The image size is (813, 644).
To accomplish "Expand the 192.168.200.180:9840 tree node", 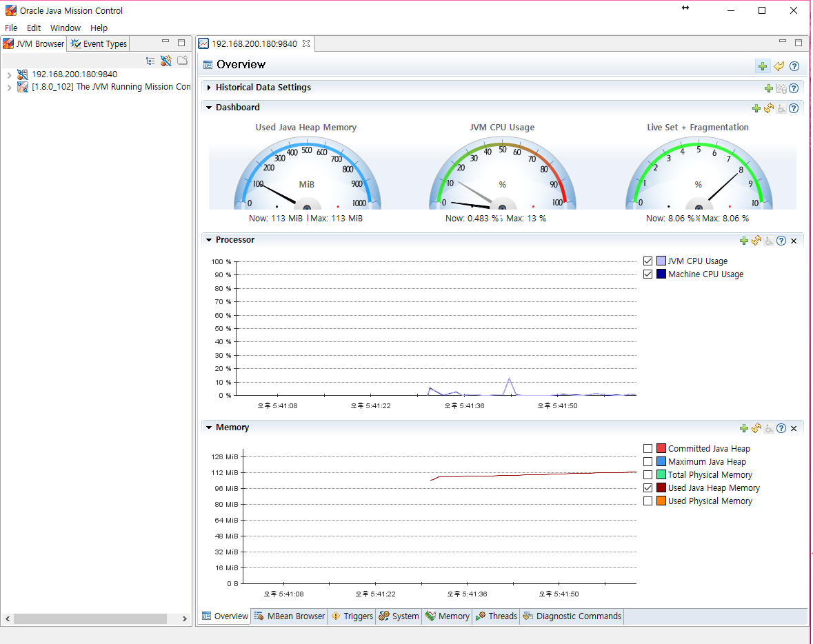I will pyautogui.click(x=9, y=75).
